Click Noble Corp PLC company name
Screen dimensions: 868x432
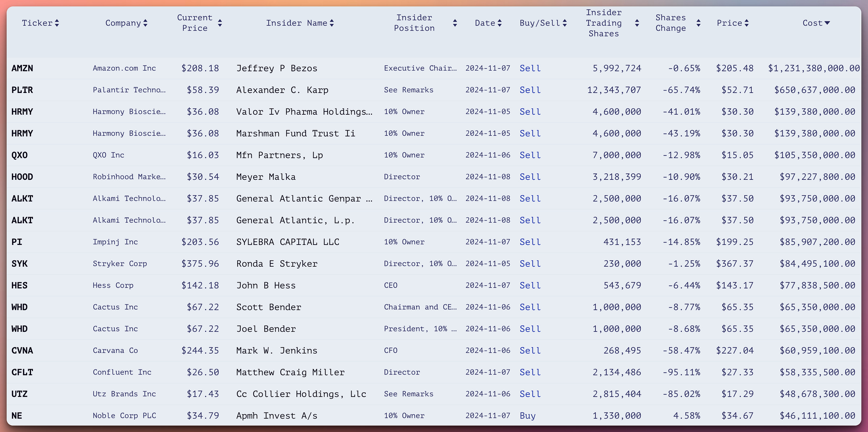[124, 416]
